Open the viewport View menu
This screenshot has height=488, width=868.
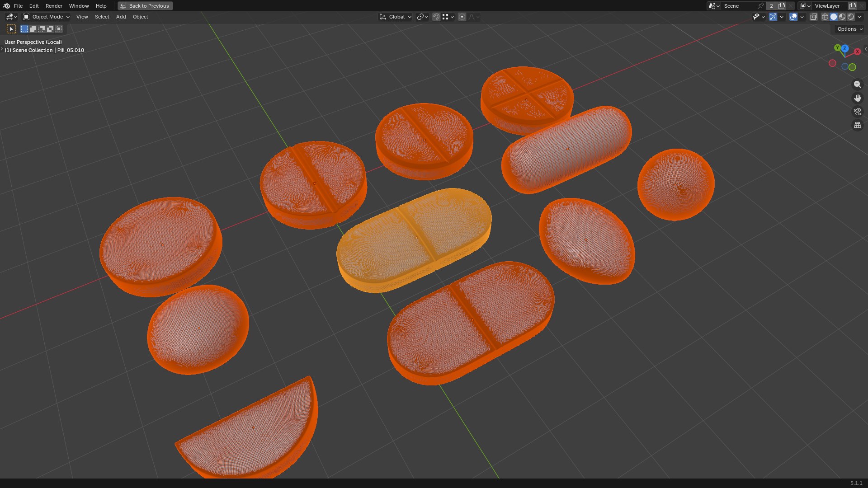coord(82,17)
